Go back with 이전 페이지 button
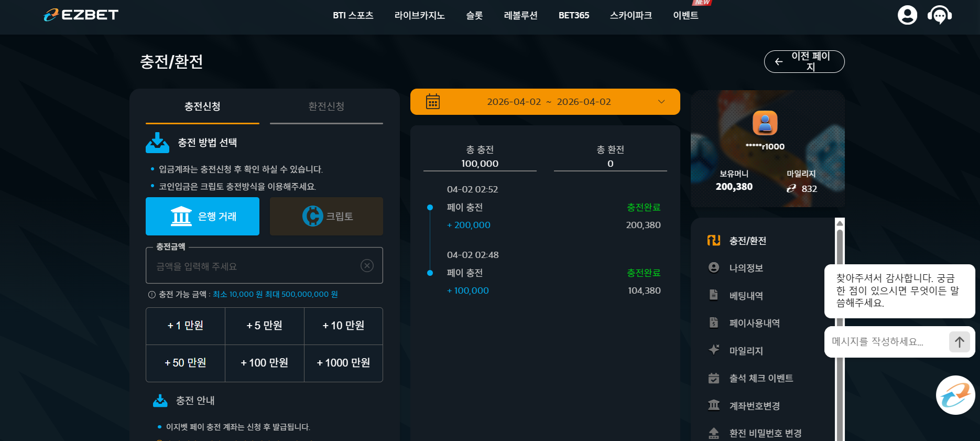The image size is (980, 441). (x=804, y=61)
